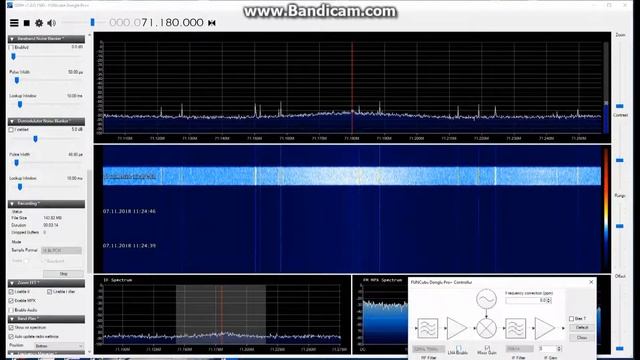Click the Default button in controller
The image size is (640, 360).
tap(582, 328)
